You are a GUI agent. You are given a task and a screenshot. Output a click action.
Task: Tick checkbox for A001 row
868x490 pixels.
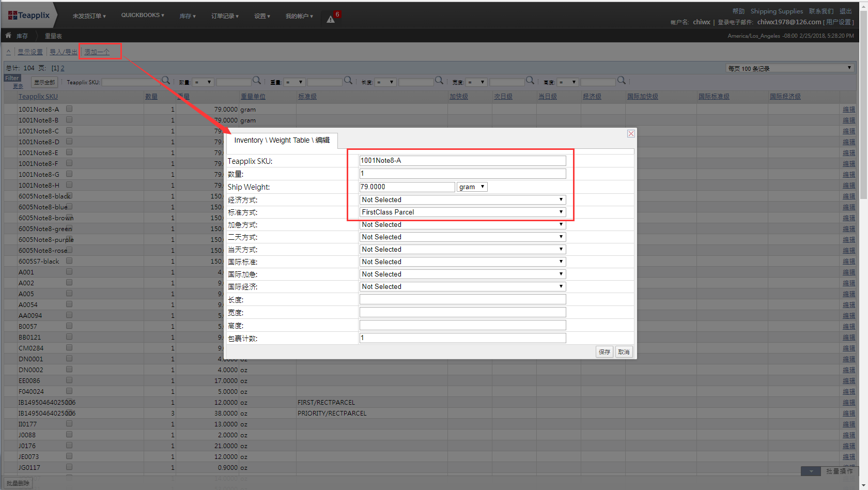(x=69, y=271)
